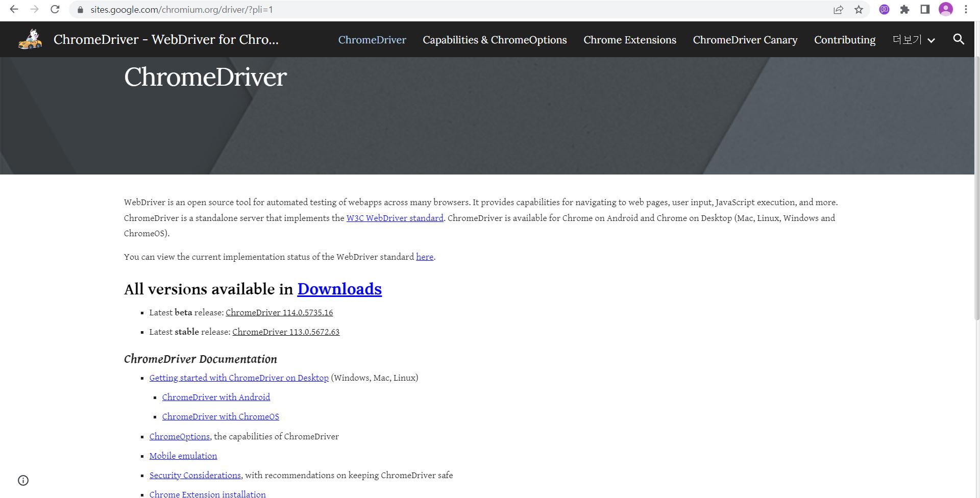Follow the 'here' implementation status link
The image size is (980, 498).
tap(425, 257)
